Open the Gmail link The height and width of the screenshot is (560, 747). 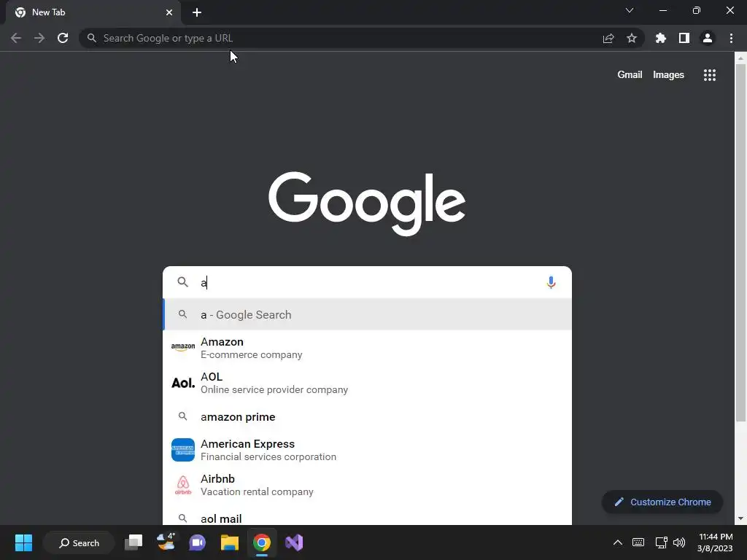[630, 75]
